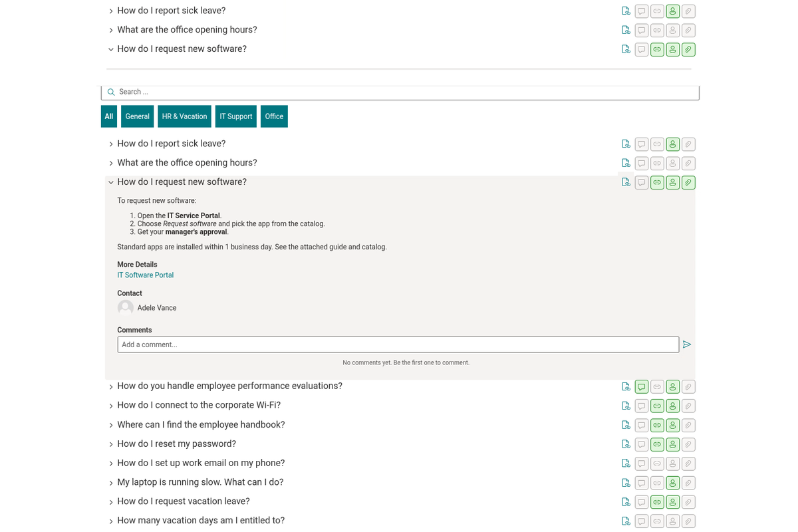Select the All category filter

click(x=109, y=116)
